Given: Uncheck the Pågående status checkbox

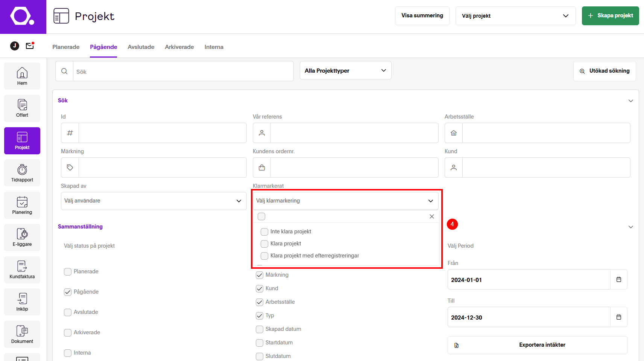Looking at the screenshot, I should (x=68, y=292).
